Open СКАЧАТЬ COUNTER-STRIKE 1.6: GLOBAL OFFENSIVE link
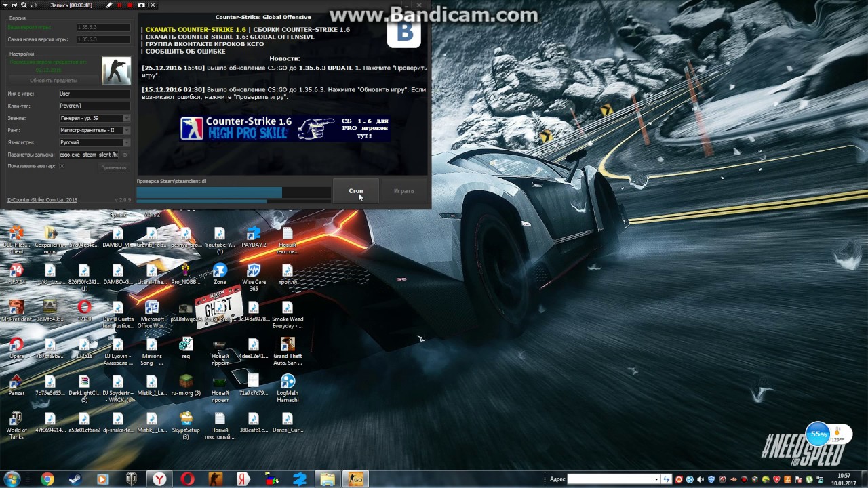 coord(230,37)
